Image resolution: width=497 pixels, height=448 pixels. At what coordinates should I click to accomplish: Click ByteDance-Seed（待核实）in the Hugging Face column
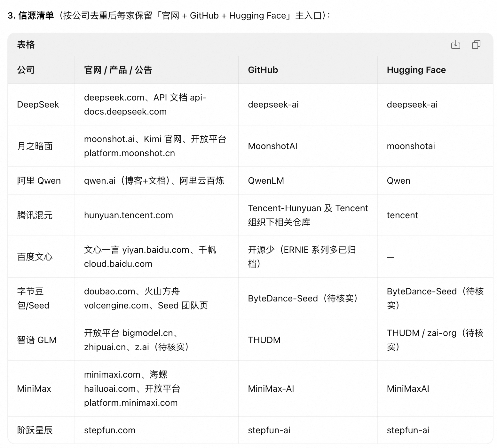(435, 299)
